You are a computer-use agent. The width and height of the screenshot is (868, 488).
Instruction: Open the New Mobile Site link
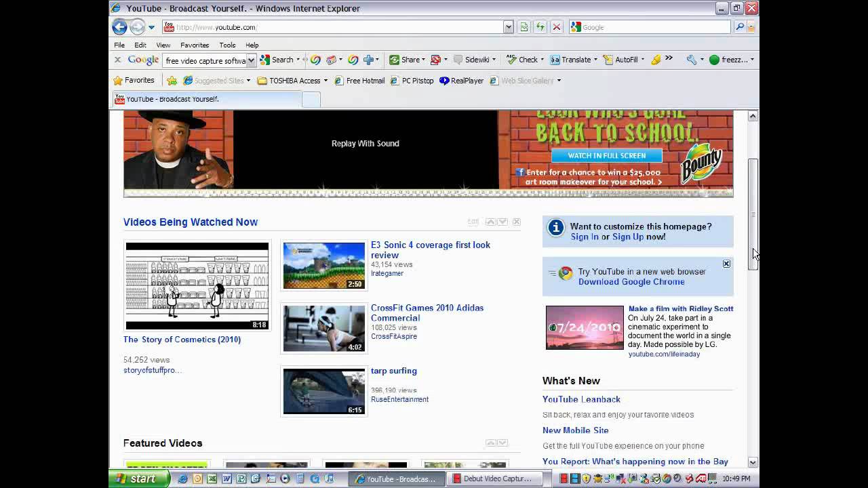pos(576,430)
